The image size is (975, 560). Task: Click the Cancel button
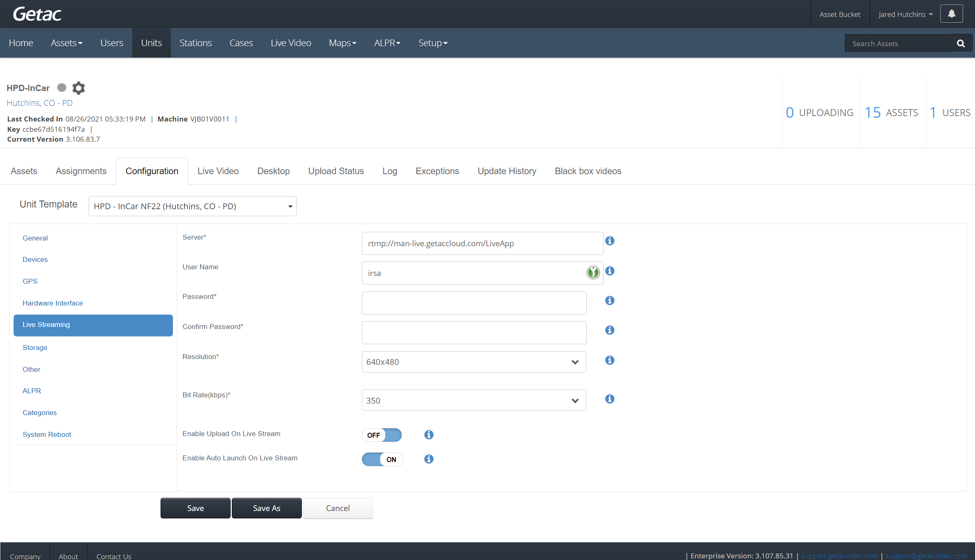[338, 508]
